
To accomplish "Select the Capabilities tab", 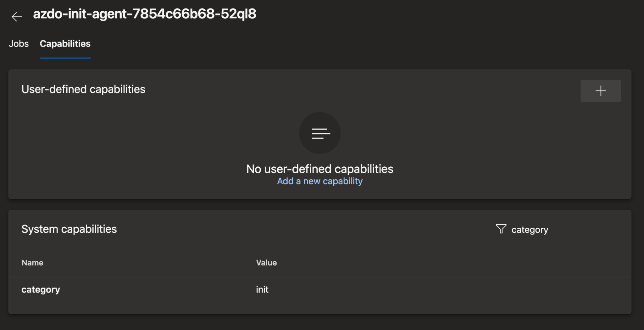I will point(65,44).
